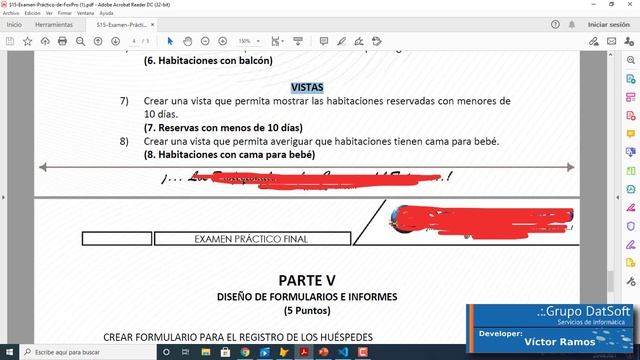
Task: Open the notifications bell
Action: coord(572,24)
